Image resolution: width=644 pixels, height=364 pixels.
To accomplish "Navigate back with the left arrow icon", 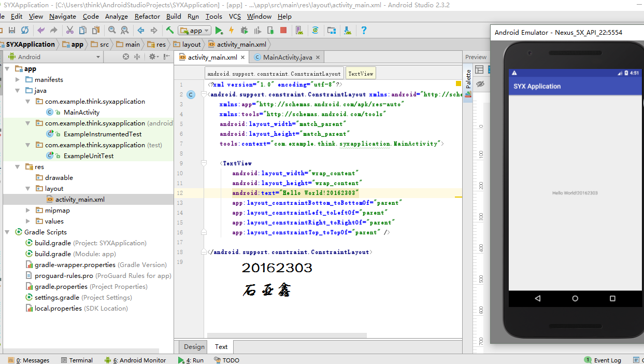I will click(x=141, y=30).
